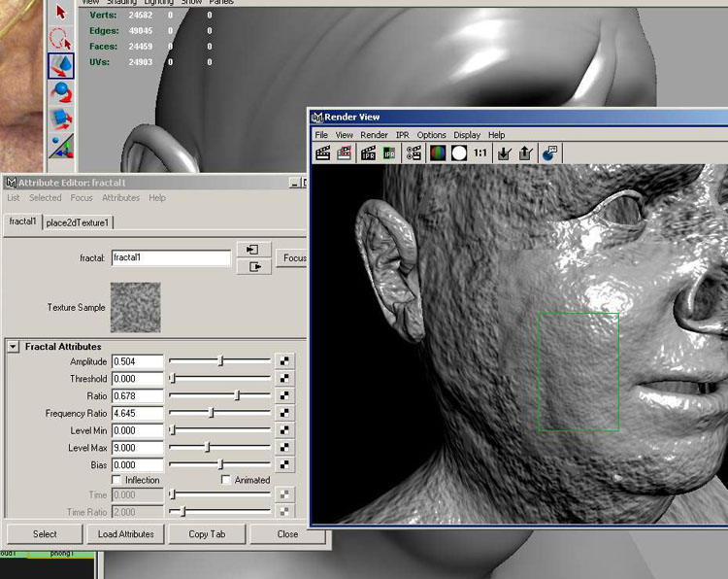Click the 1:1 real size icon

point(480,153)
